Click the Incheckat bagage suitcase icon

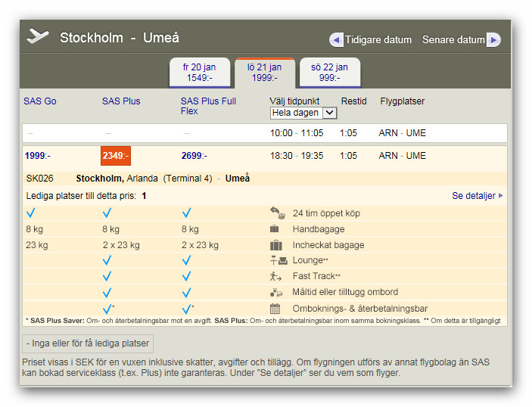coord(276,245)
